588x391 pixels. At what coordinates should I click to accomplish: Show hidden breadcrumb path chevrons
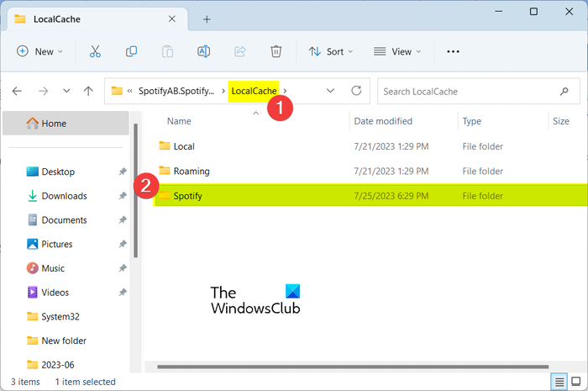pos(129,91)
